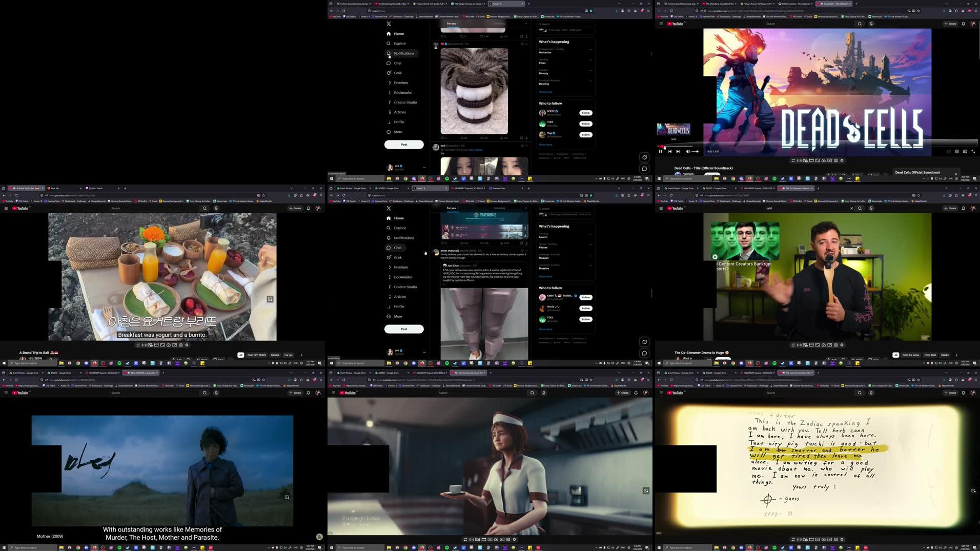Screen dimensions: 980x551
Task: Pause the Dead Cells soundtrack video
Action: 660,151
